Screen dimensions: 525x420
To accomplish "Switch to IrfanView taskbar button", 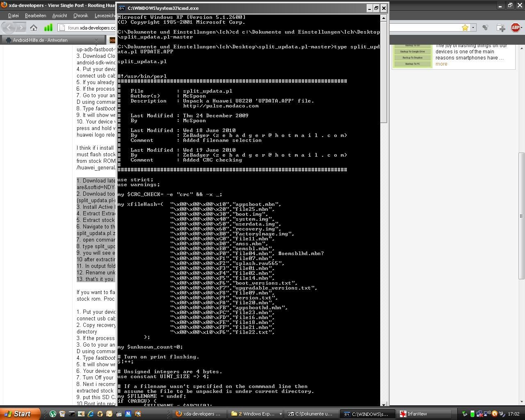I will (x=423, y=414).
